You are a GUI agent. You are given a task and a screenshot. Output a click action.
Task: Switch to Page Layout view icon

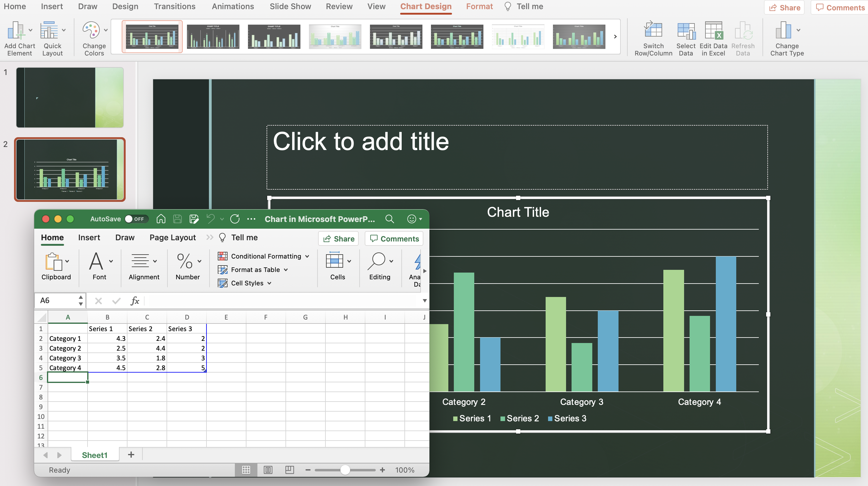268,470
